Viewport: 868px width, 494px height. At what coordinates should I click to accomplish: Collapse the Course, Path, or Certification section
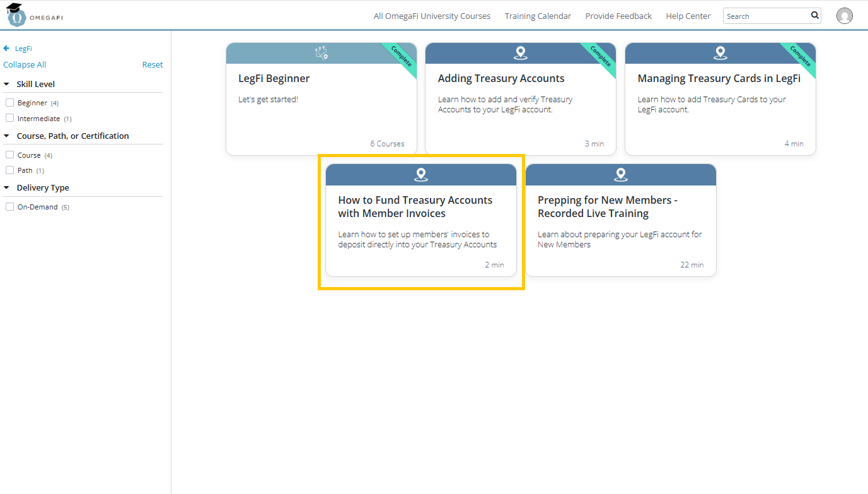coord(6,136)
